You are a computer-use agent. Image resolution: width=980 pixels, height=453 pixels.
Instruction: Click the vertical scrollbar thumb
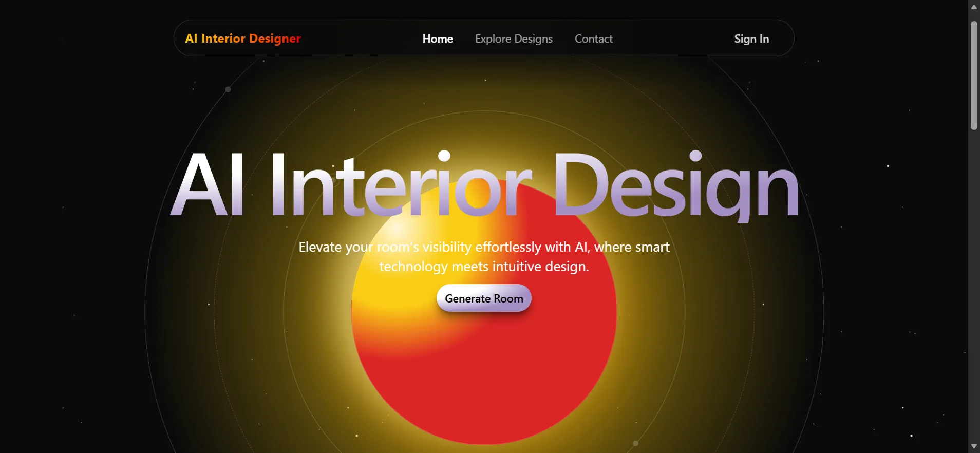pyautogui.click(x=974, y=75)
